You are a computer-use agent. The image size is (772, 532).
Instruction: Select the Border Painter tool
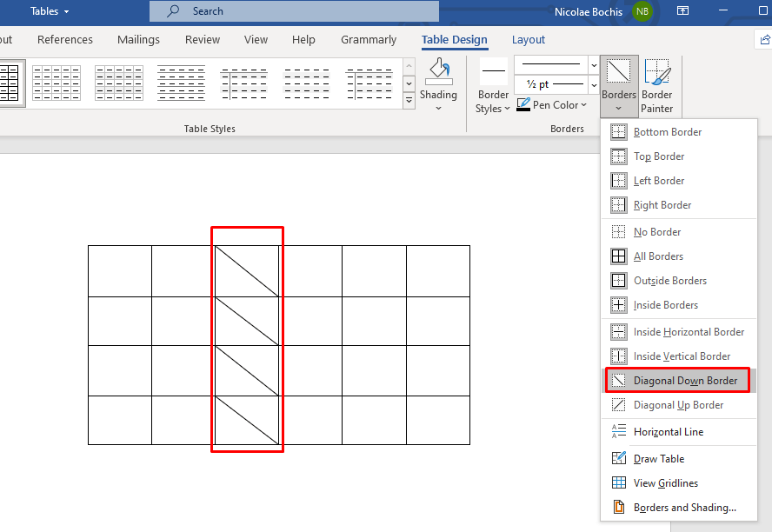coord(657,87)
